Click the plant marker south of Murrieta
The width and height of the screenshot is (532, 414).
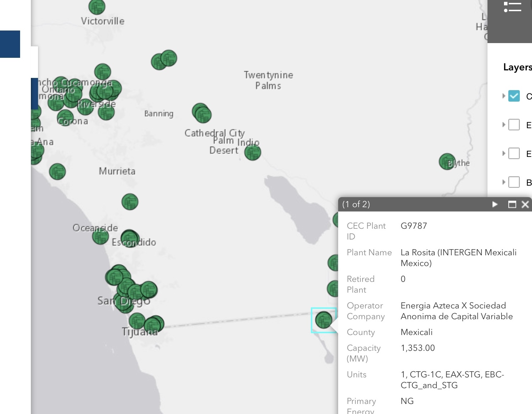pos(130,202)
